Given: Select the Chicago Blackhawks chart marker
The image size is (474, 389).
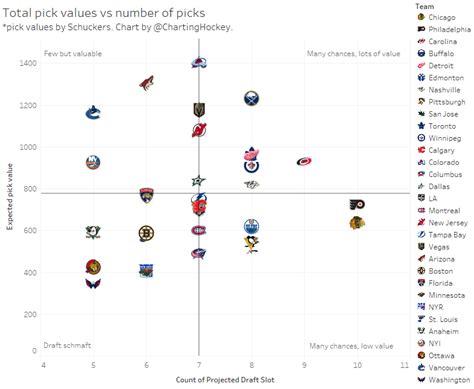Looking at the screenshot, I should tap(357, 223).
